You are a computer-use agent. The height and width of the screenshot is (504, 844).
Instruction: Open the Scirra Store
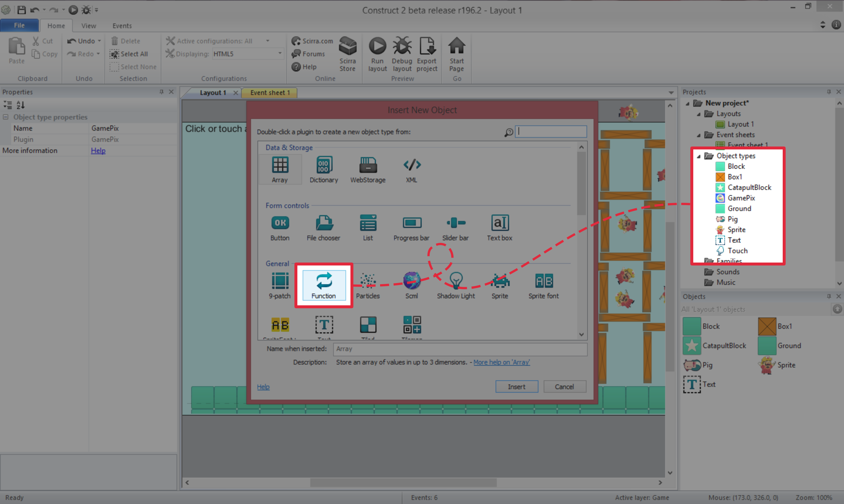[x=348, y=54]
